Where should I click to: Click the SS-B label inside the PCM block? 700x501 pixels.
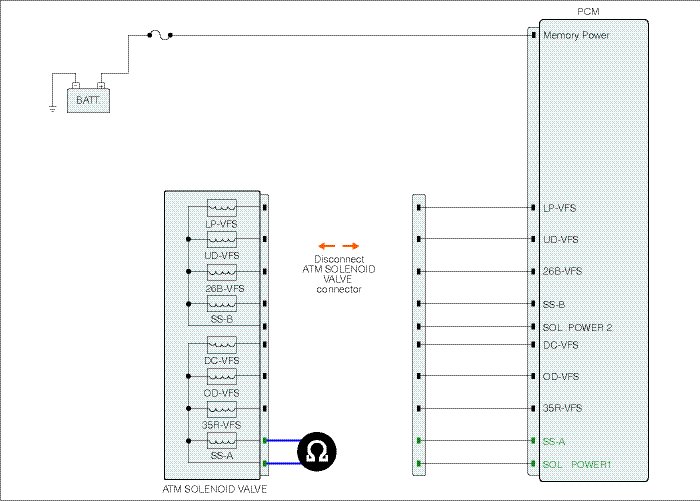click(554, 305)
